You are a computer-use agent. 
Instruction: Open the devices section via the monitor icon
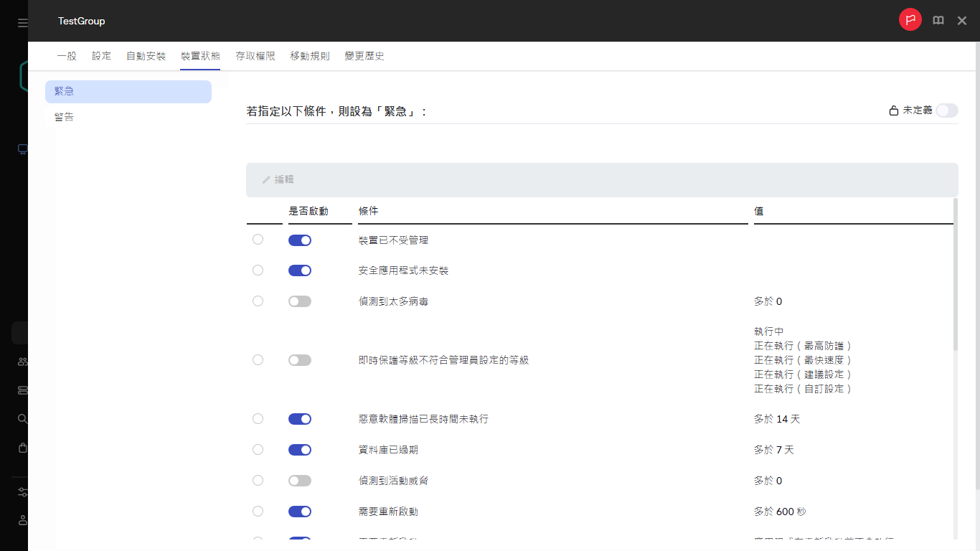point(22,149)
